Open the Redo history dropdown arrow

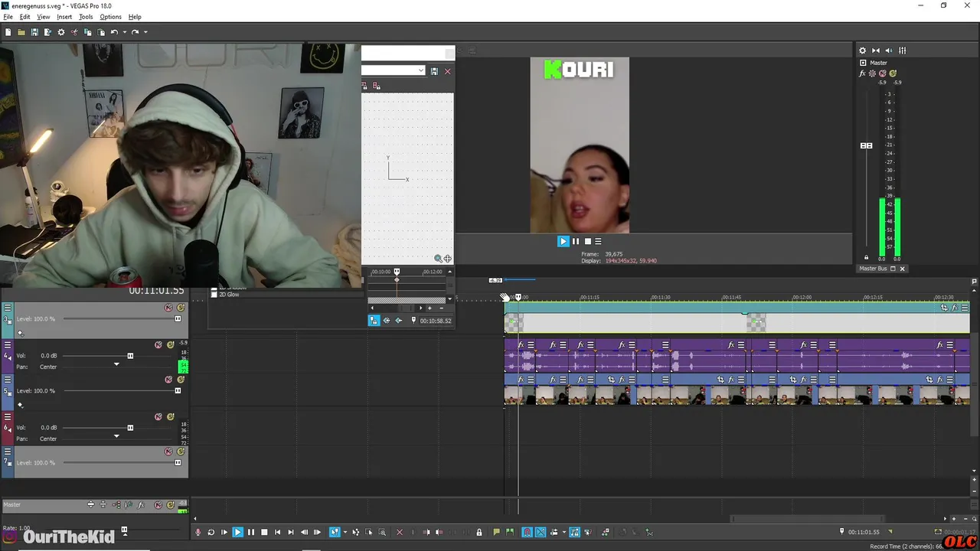[x=145, y=32]
